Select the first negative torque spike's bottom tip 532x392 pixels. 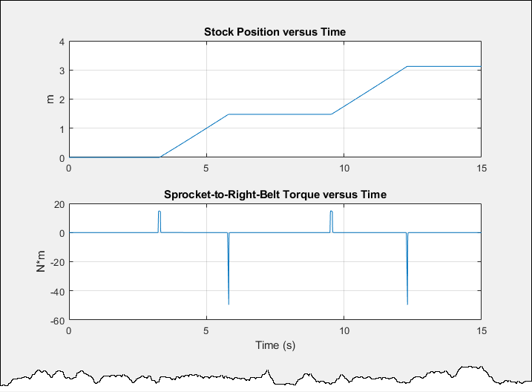tap(229, 303)
